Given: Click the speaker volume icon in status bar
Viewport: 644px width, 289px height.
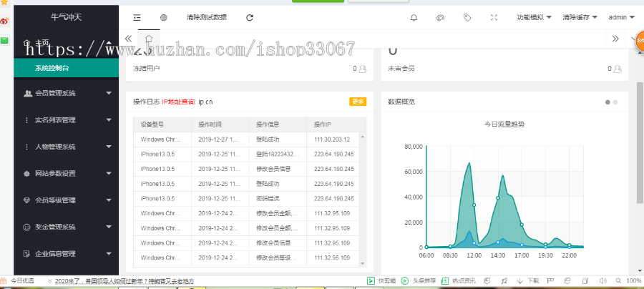Looking at the screenshot, I should tap(602, 281).
